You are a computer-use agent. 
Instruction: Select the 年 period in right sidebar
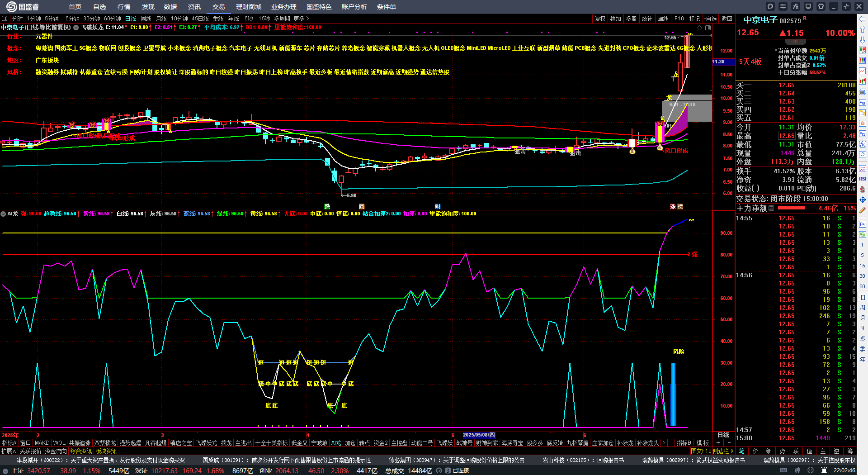pos(863,359)
